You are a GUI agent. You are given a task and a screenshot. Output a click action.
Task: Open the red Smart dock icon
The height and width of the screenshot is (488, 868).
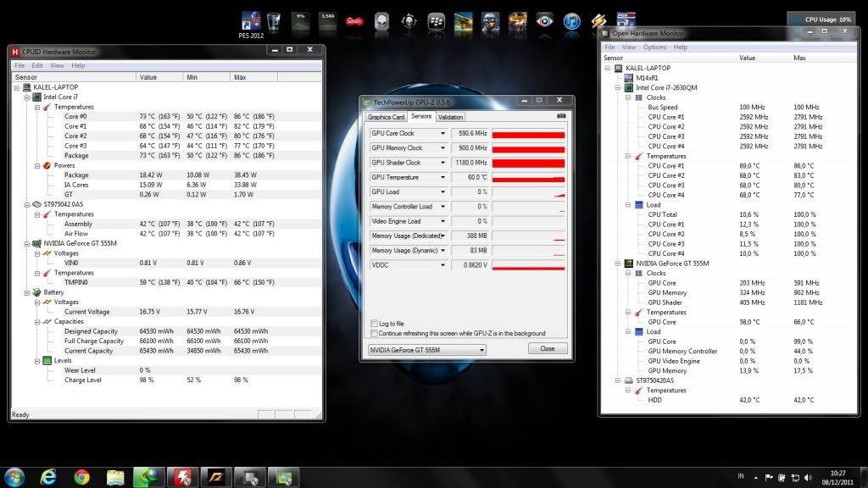coord(354,21)
